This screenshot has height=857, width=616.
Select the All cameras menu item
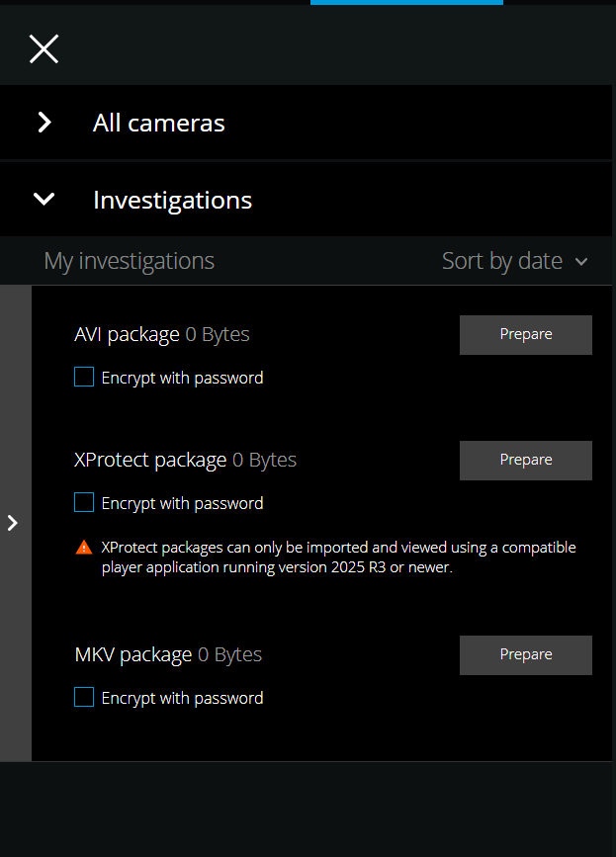click(x=307, y=123)
